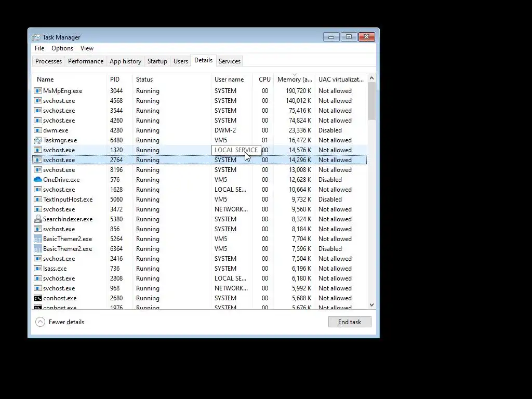
Task: Switch to the Users tab
Action: [180, 61]
